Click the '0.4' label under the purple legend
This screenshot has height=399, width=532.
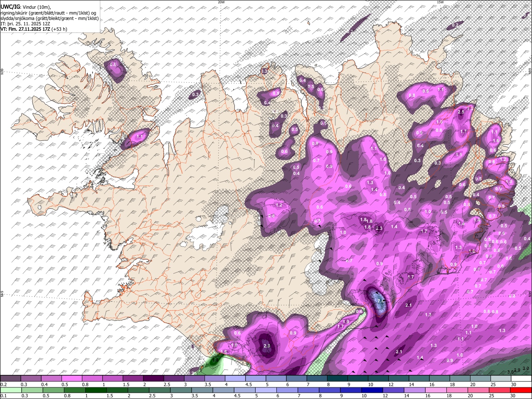(44, 384)
